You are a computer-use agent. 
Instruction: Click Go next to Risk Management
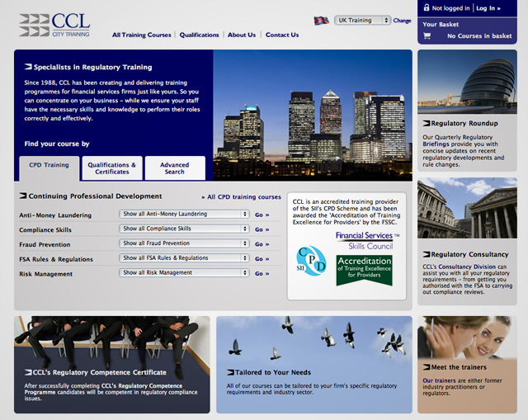pyautogui.click(x=262, y=273)
